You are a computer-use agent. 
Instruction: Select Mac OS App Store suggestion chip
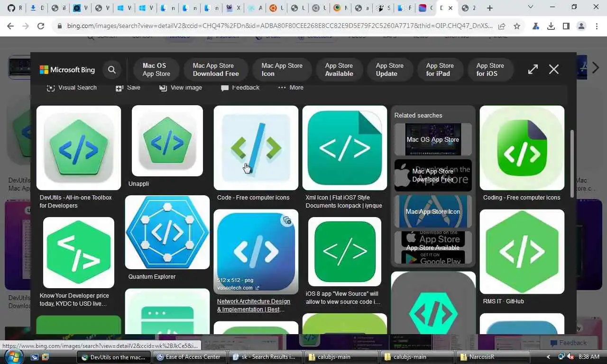[x=156, y=70]
